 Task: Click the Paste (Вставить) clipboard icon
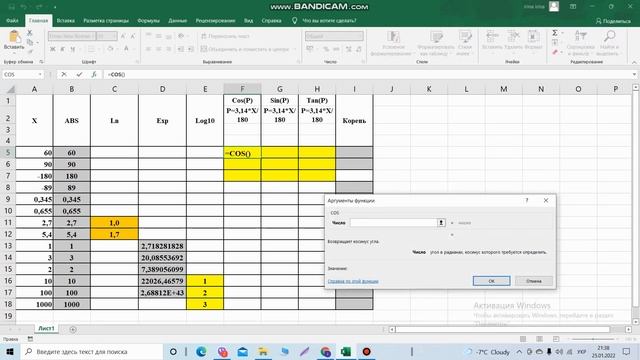14,37
